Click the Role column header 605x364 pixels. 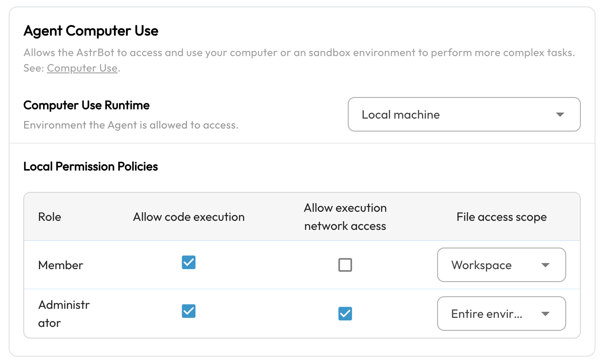[x=50, y=217]
